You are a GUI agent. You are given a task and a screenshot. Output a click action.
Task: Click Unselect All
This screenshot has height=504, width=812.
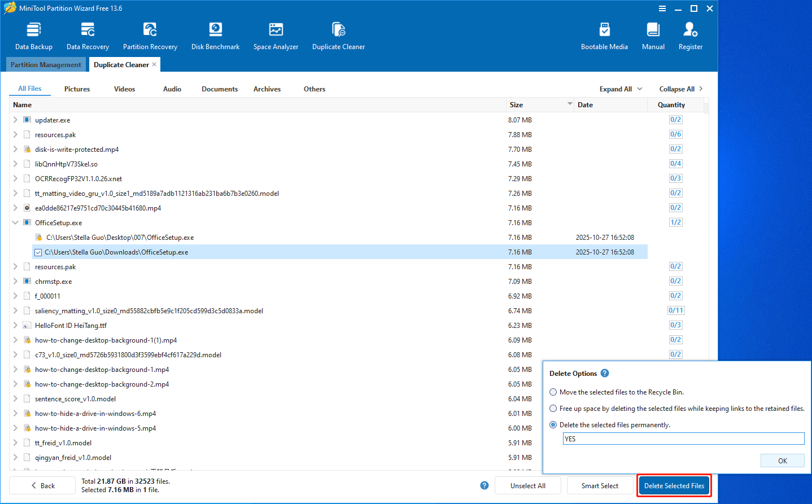click(x=528, y=485)
